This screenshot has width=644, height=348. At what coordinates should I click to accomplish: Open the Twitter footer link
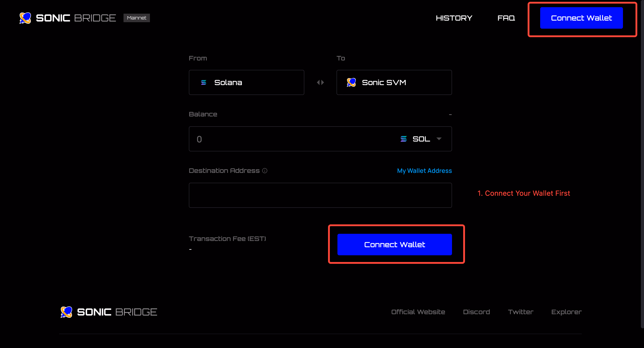pyautogui.click(x=520, y=312)
